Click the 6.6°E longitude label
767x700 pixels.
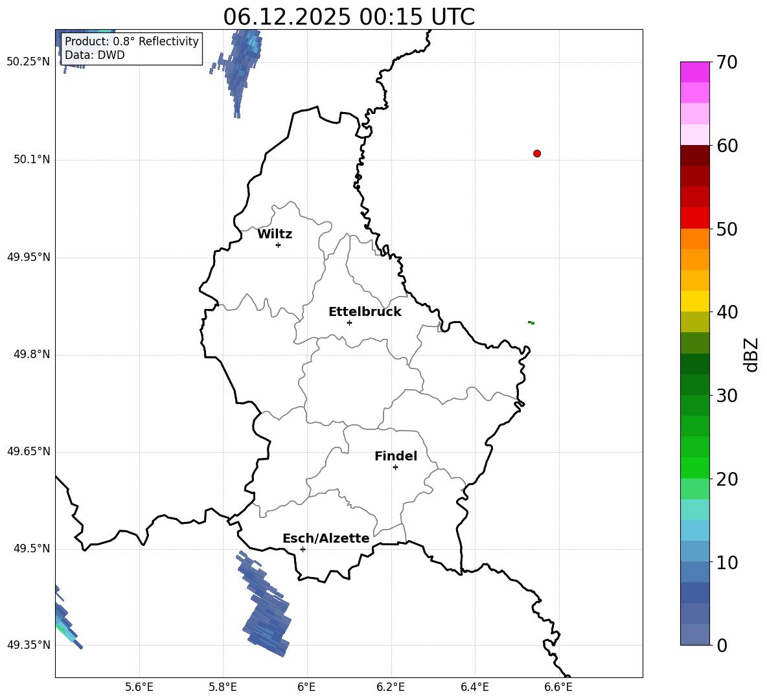558,687
